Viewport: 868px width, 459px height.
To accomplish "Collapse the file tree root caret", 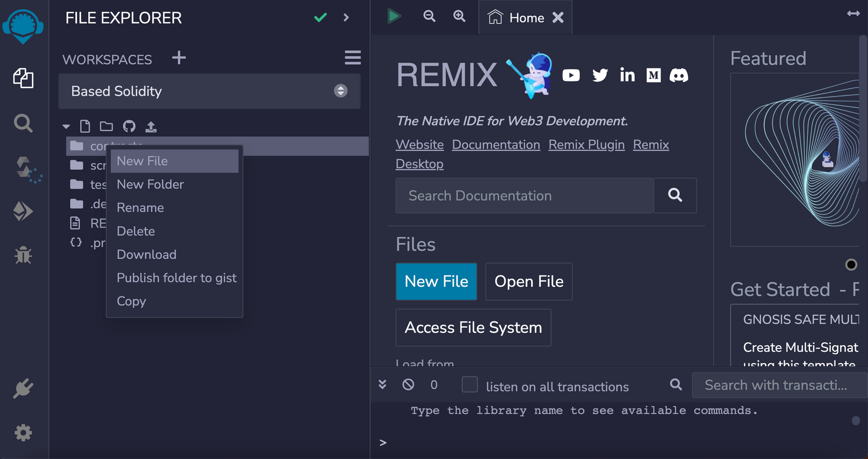I will click(x=66, y=127).
